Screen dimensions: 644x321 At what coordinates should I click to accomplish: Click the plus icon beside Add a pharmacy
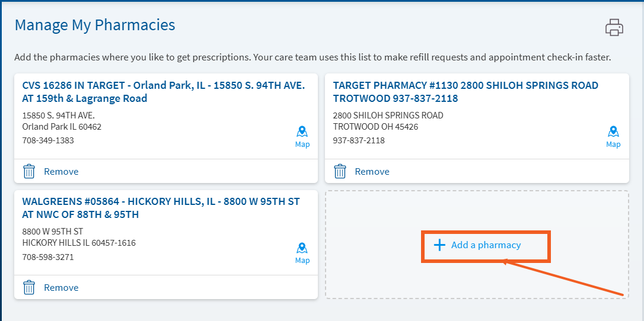(439, 245)
